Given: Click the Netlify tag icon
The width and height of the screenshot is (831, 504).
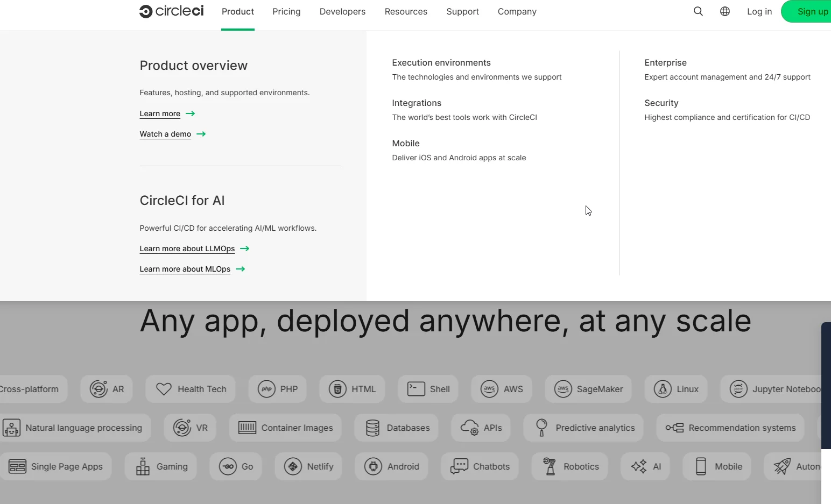Looking at the screenshot, I should click(293, 466).
